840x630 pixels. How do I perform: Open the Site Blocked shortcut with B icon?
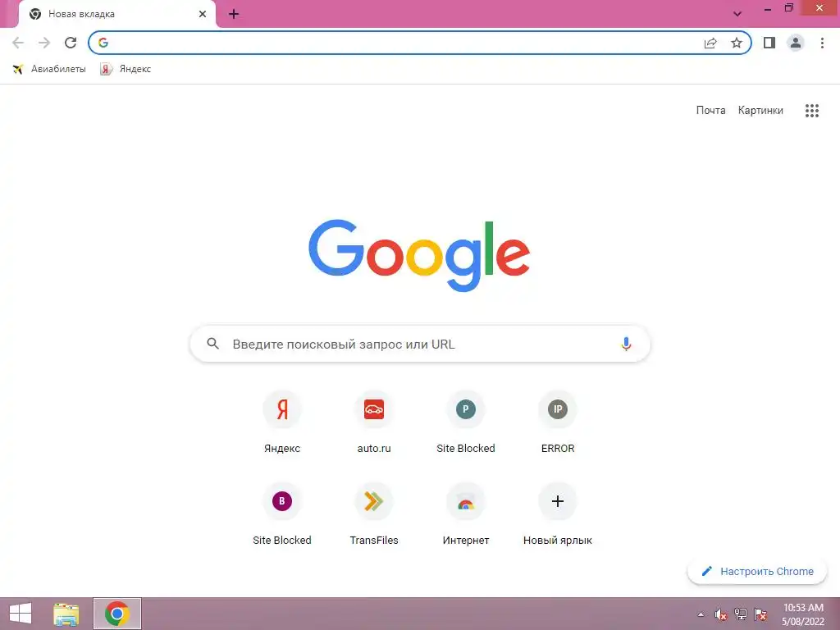click(x=282, y=515)
